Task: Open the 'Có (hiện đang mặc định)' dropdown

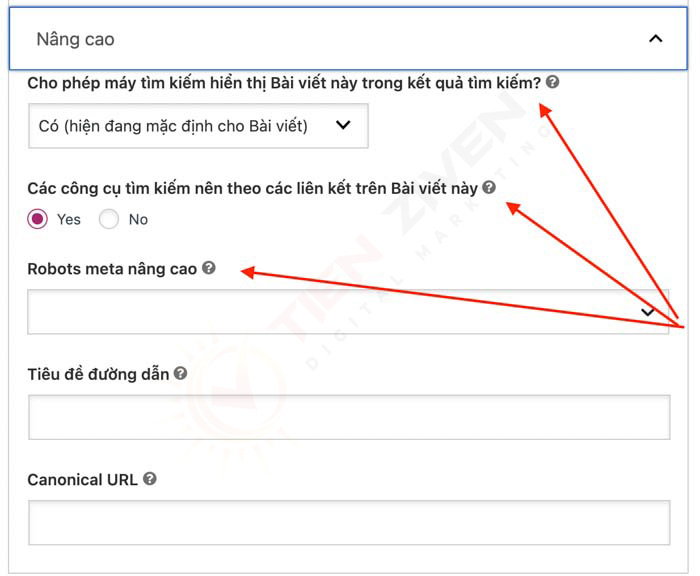Action: click(x=198, y=126)
